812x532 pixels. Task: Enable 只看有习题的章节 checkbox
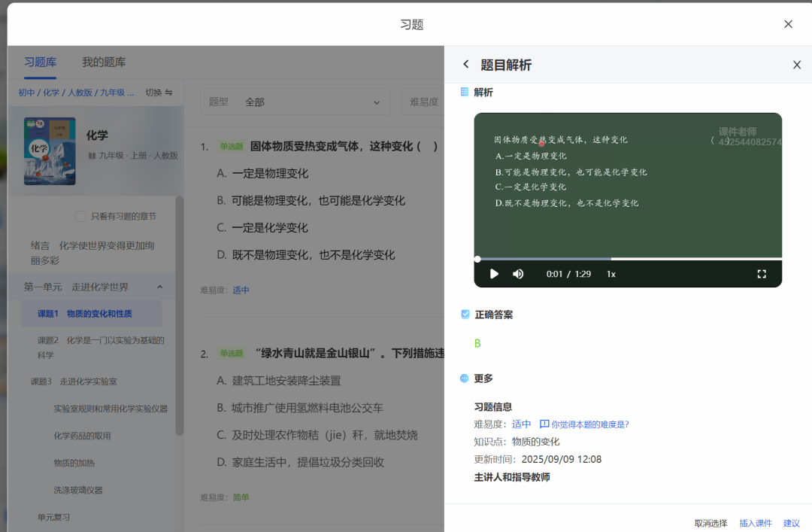point(79,216)
